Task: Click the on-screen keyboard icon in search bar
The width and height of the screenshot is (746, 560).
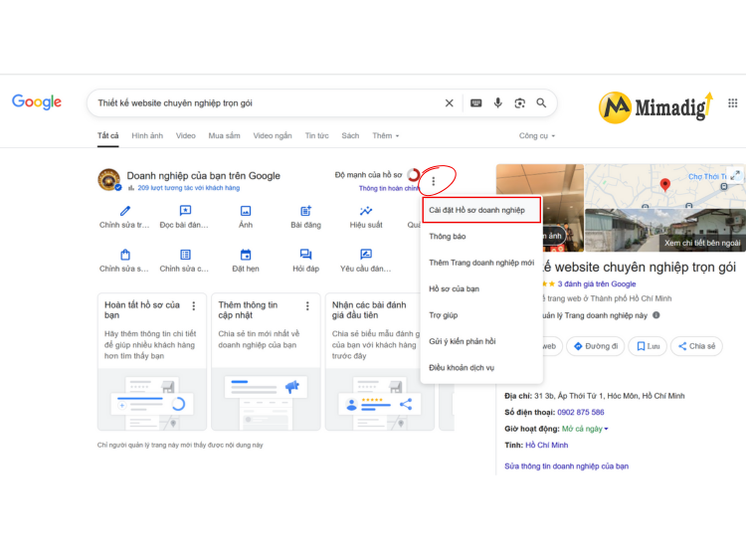Action: coord(475,102)
